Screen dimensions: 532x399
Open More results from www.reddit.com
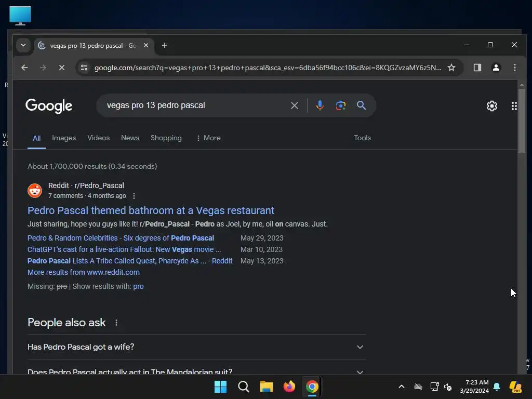tap(84, 272)
